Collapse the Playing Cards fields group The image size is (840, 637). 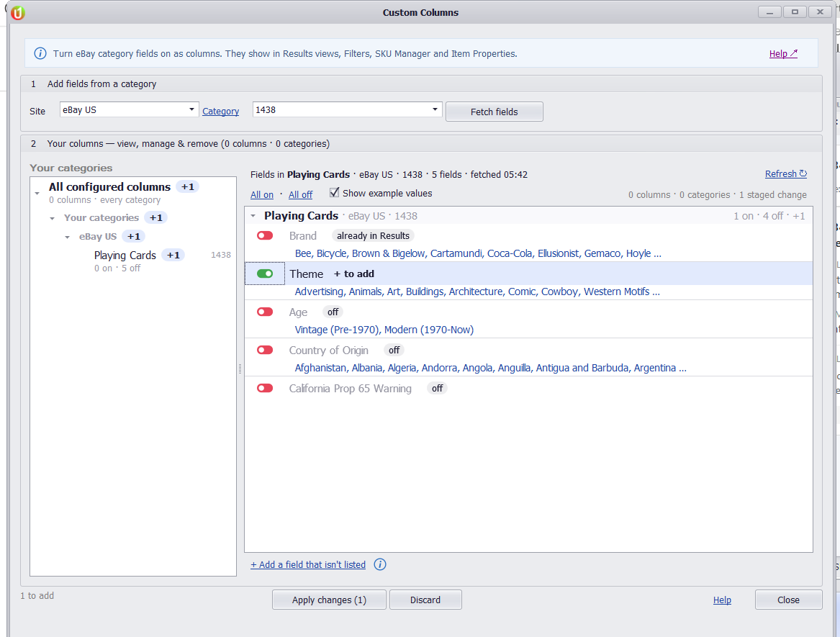(x=253, y=216)
